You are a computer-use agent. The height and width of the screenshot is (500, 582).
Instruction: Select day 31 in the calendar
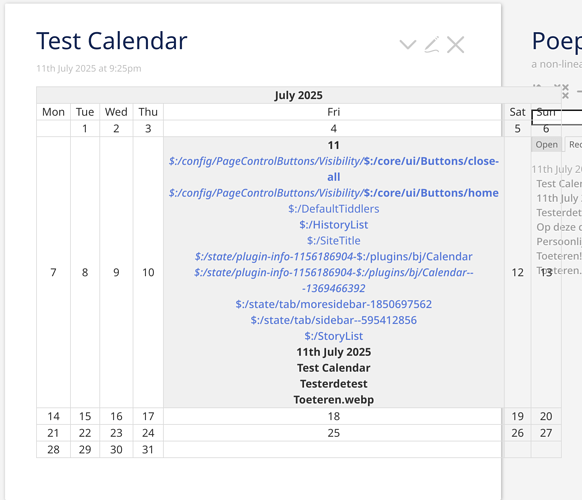point(148,450)
